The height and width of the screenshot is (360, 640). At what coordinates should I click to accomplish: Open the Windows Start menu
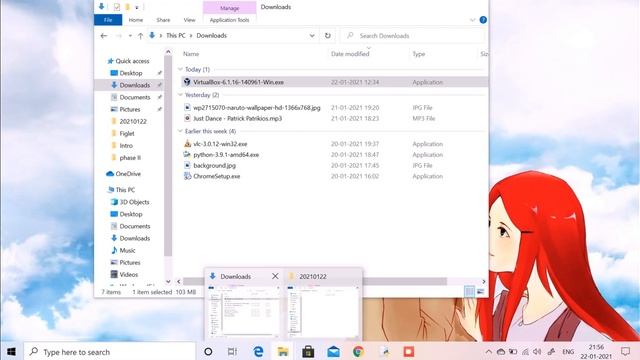pos(11,351)
